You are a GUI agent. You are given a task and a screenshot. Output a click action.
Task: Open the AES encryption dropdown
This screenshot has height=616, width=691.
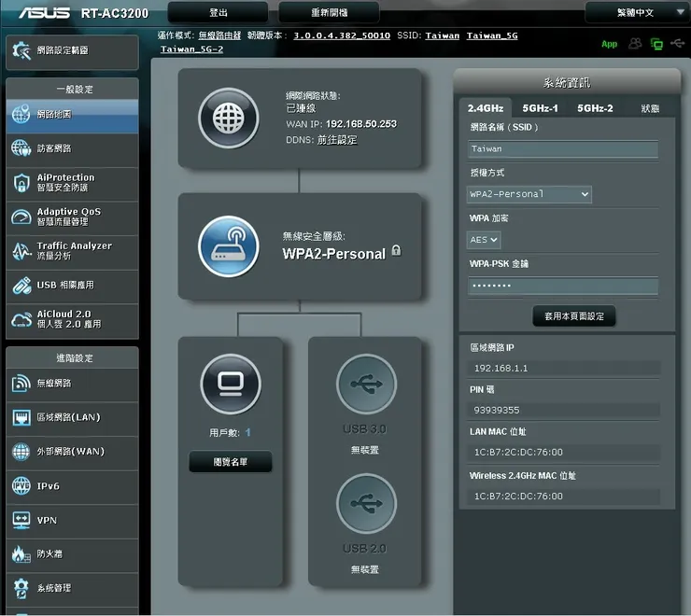click(484, 240)
